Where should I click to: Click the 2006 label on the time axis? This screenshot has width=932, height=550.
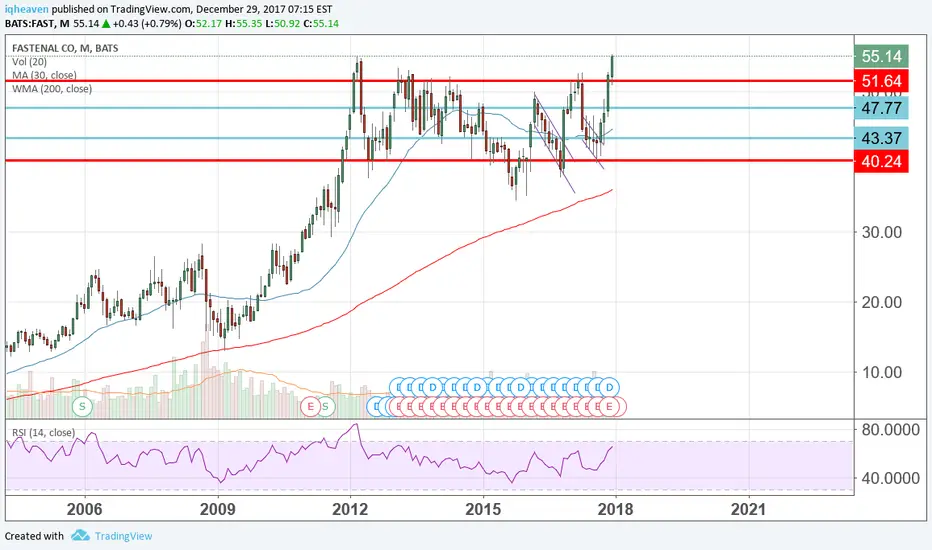84,509
